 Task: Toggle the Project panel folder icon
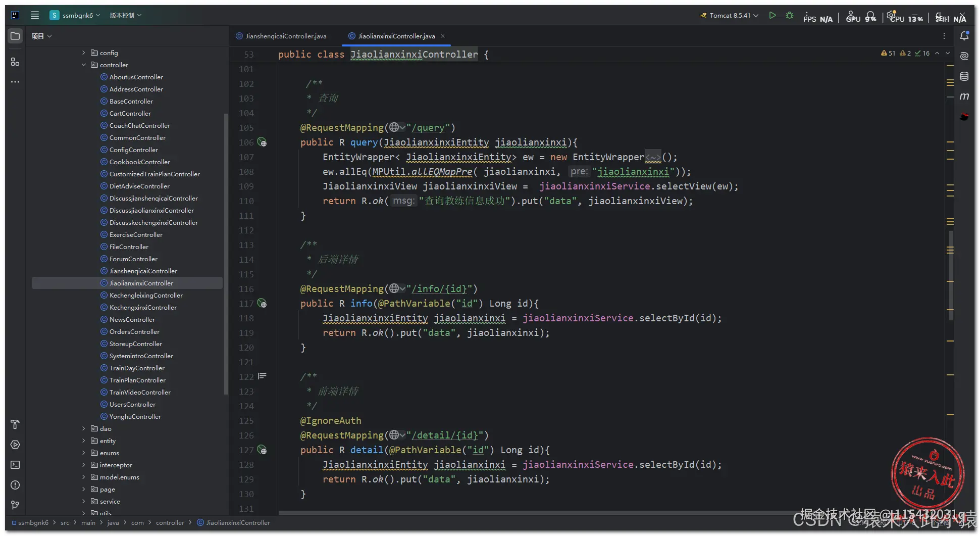pyautogui.click(x=15, y=36)
